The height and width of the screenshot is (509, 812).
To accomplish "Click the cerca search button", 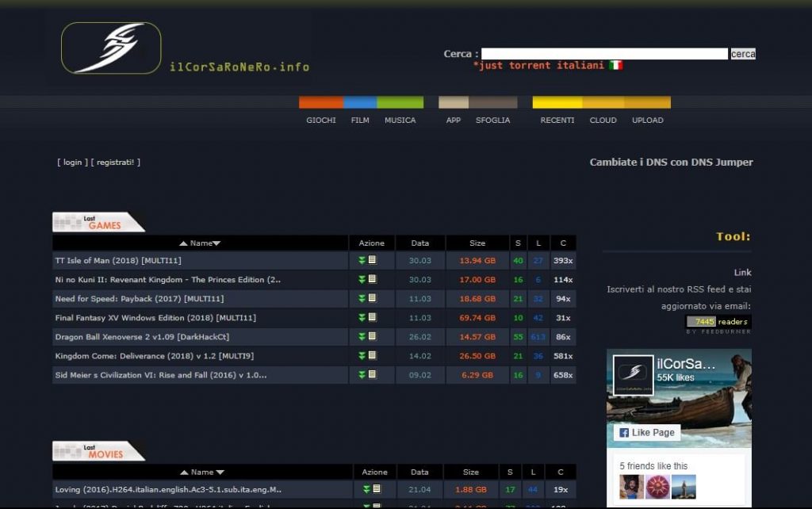I will 742,54.
